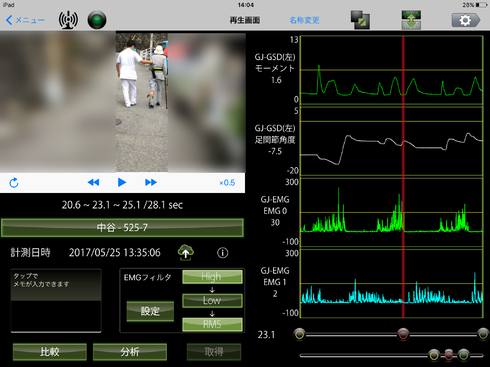Screen dimensions: 490x367
Task: Tap the red playhead line in the graphs
Action: tap(403, 177)
